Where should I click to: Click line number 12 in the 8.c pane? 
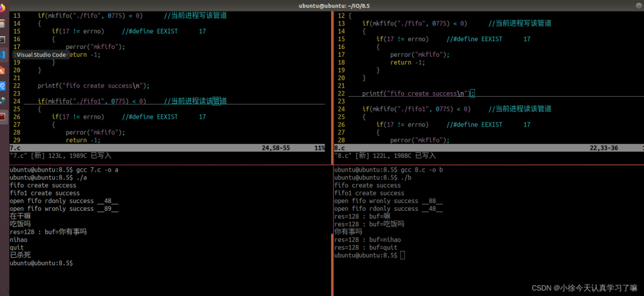click(x=341, y=16)
